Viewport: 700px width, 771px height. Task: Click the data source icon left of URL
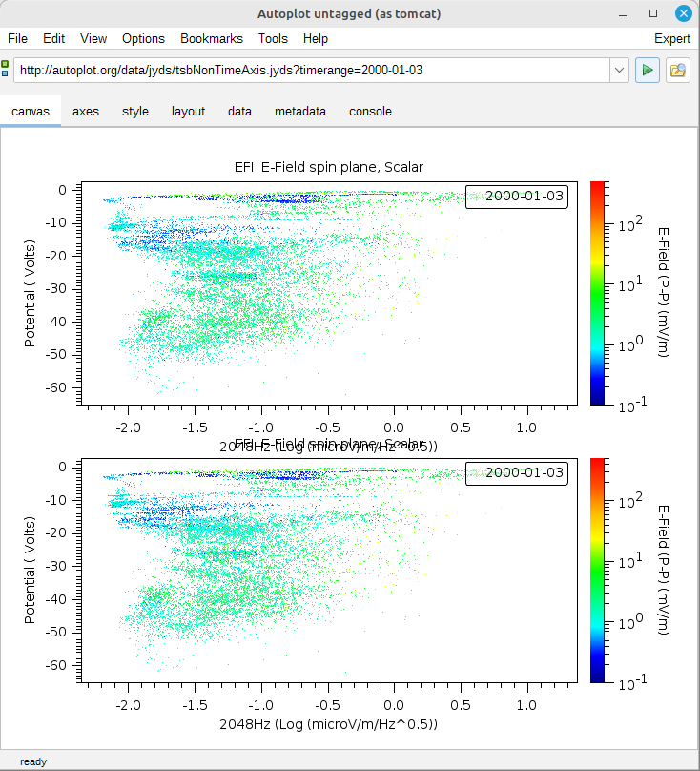(6, 70)
